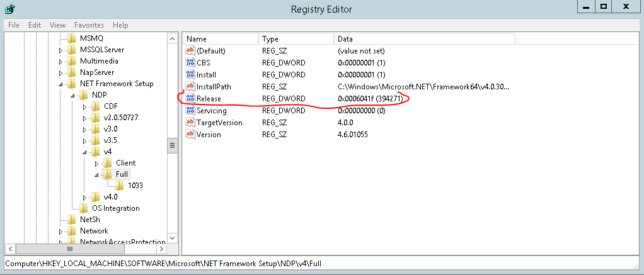Select the (Default) value icon
This screenshot has width=644, height=275.
(x=190, y=51)
